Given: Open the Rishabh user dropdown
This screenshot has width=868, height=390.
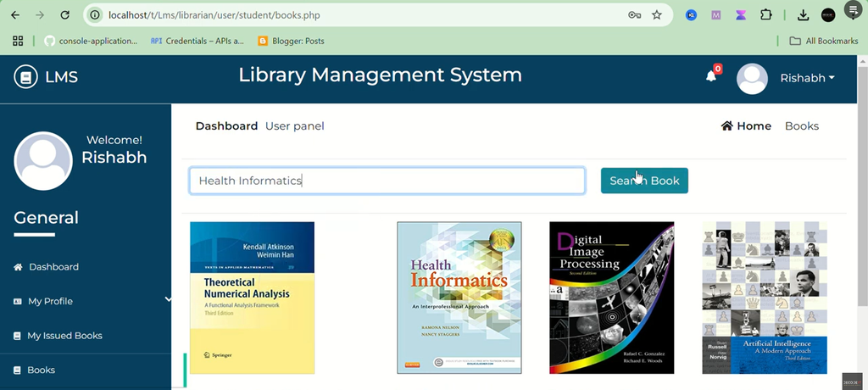Looking at the screenshot, I should pos(807,78).
